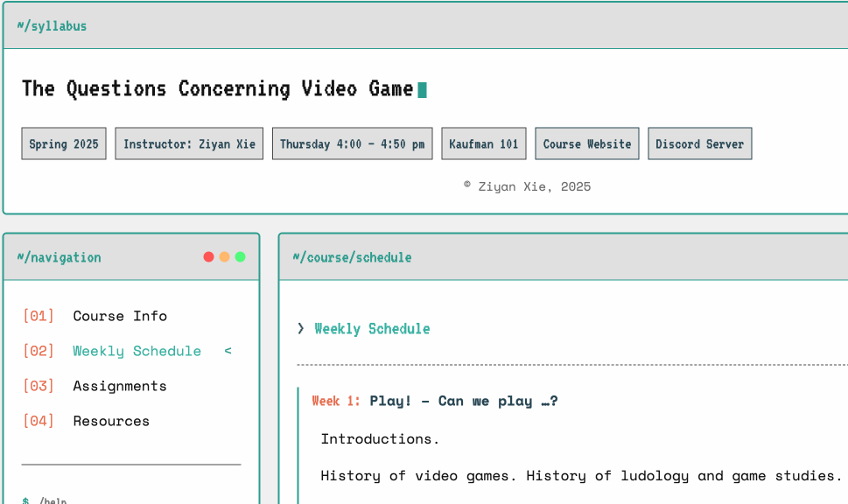Collapse the Weekly Schedule section
848x504 pixels.
tap(372, 328)
